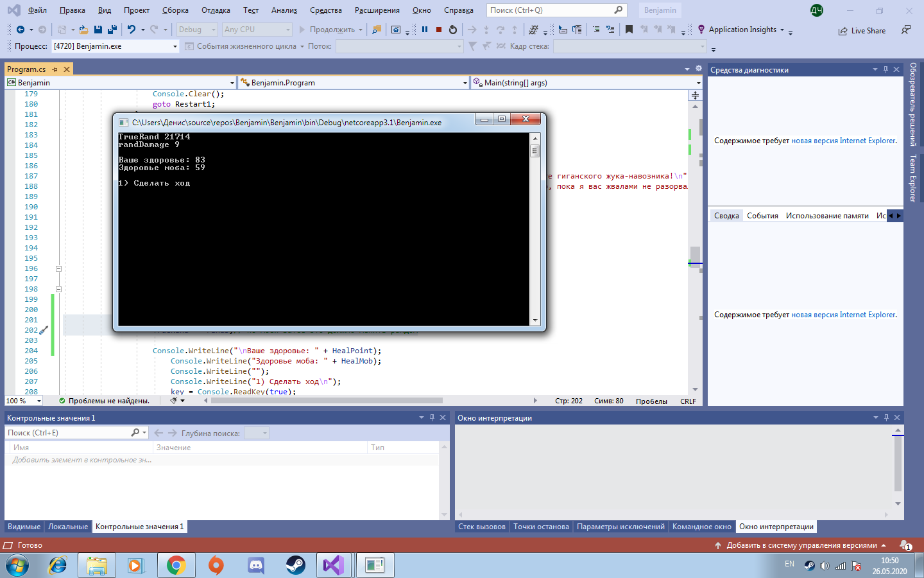This screenshot has height=578, width=924.
Task: Select the Локальные tab
Action: tap(68, 527)
